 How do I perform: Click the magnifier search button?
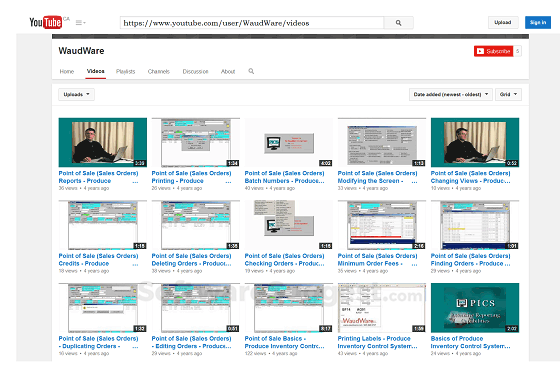(399, 23)
